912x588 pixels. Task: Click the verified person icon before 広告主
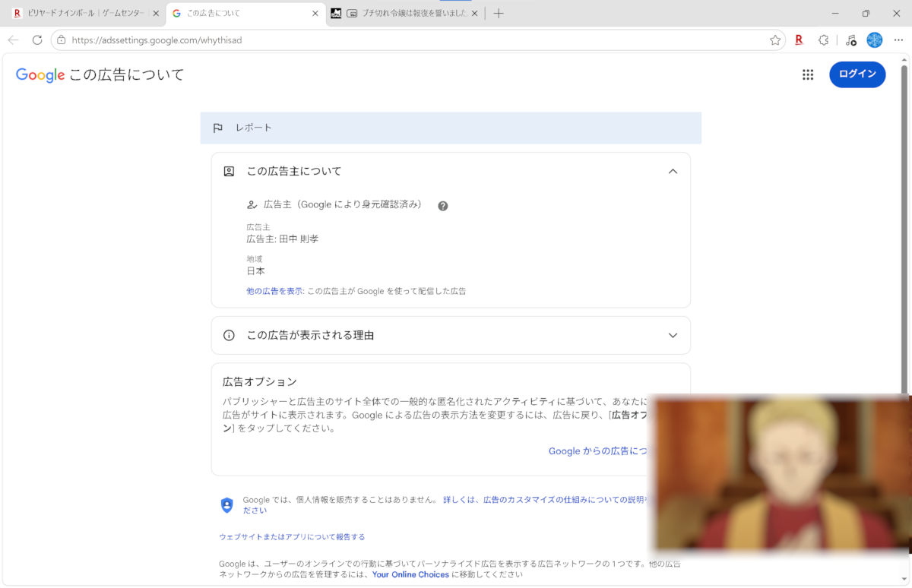point(252,205)
